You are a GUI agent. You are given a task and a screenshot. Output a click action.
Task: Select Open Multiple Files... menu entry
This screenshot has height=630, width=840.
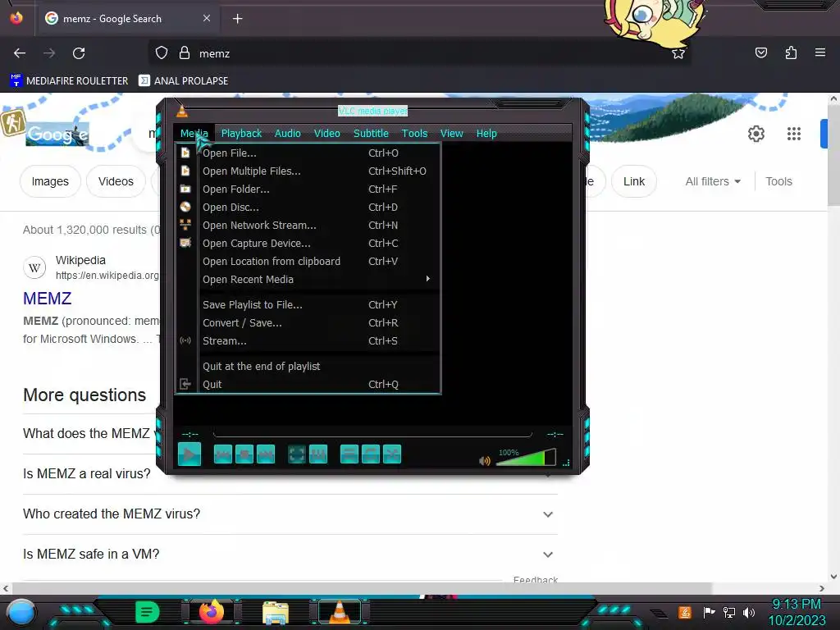tap(320, 171)
